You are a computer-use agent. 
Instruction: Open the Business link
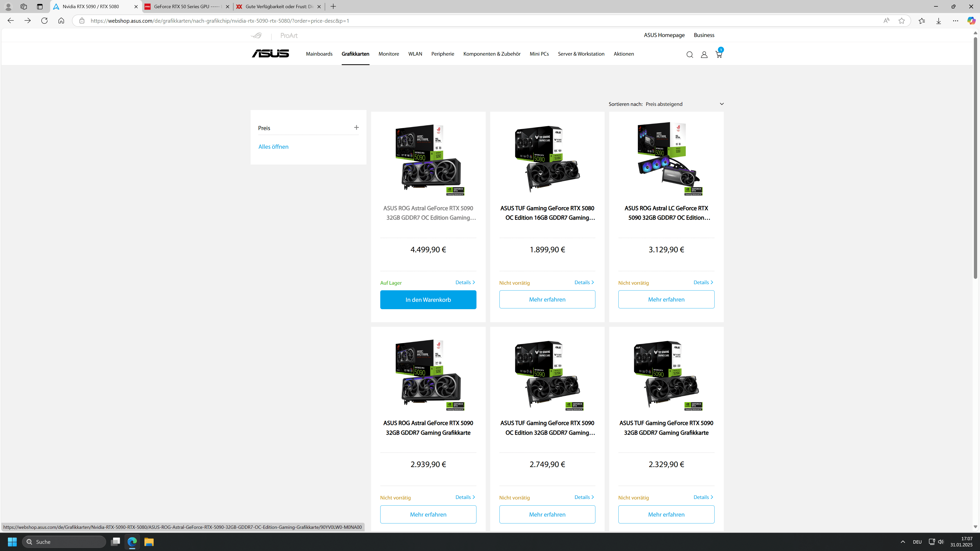(704, 35)
